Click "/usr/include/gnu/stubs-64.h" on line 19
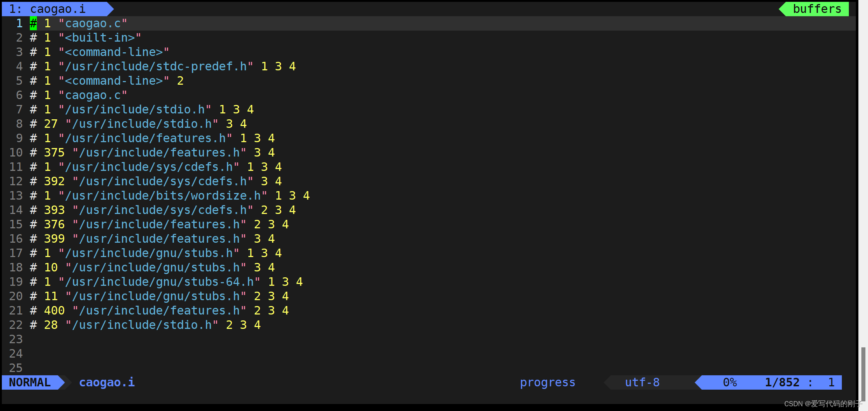 tap(159, 282)
